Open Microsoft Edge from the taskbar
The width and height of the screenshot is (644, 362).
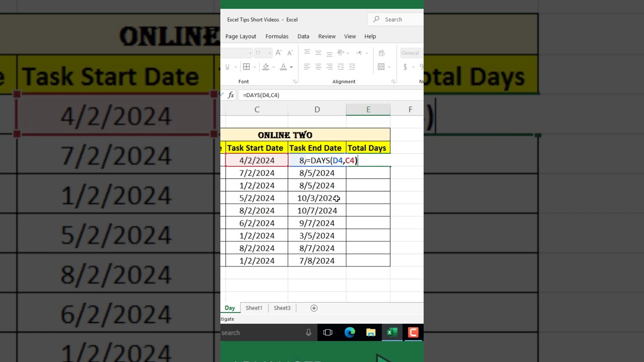coord(350,332)
